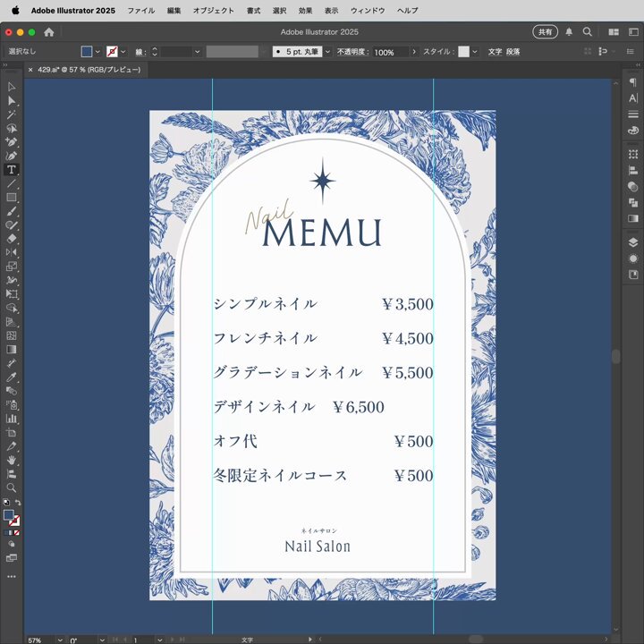Expand opacity slider arrow
Screen dimensions: 644x644
414,52
